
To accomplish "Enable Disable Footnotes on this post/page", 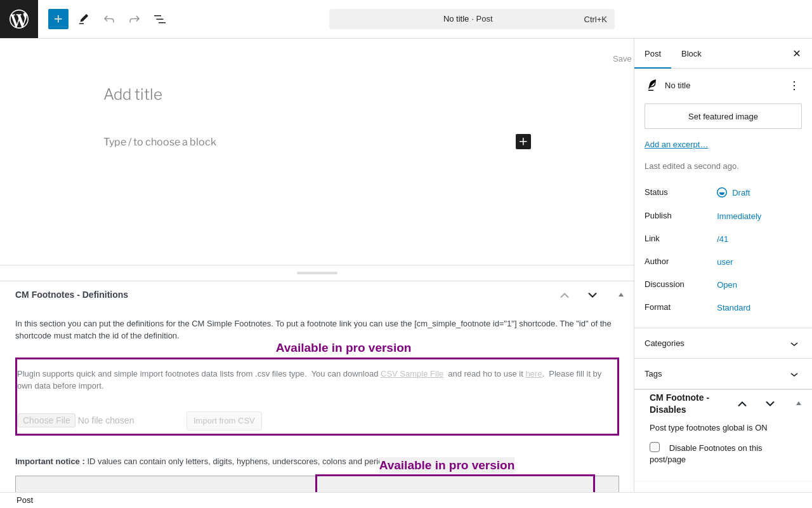I will point(655,447).
